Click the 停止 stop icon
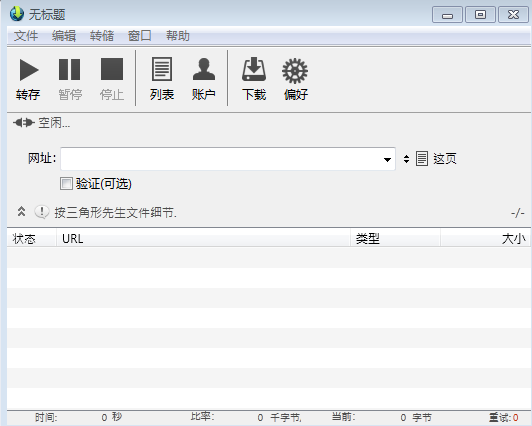Screen dimensions: 532x426 tap(112, 69)
